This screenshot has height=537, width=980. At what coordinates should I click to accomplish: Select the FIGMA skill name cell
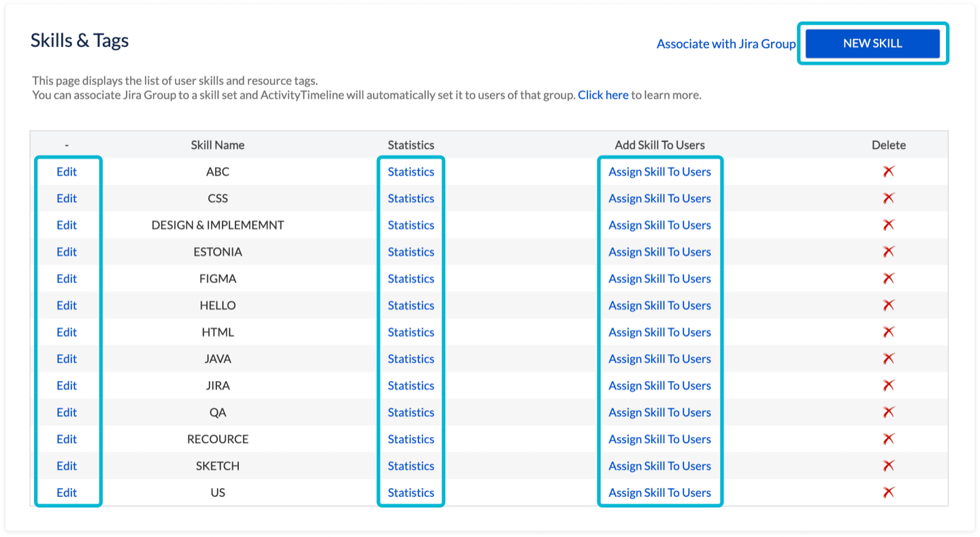tap(218, 278)
